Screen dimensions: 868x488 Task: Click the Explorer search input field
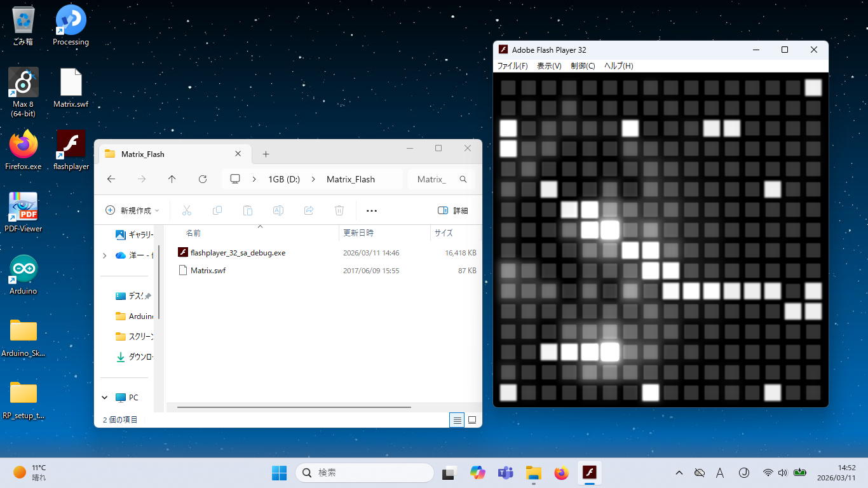click(431, 179)
